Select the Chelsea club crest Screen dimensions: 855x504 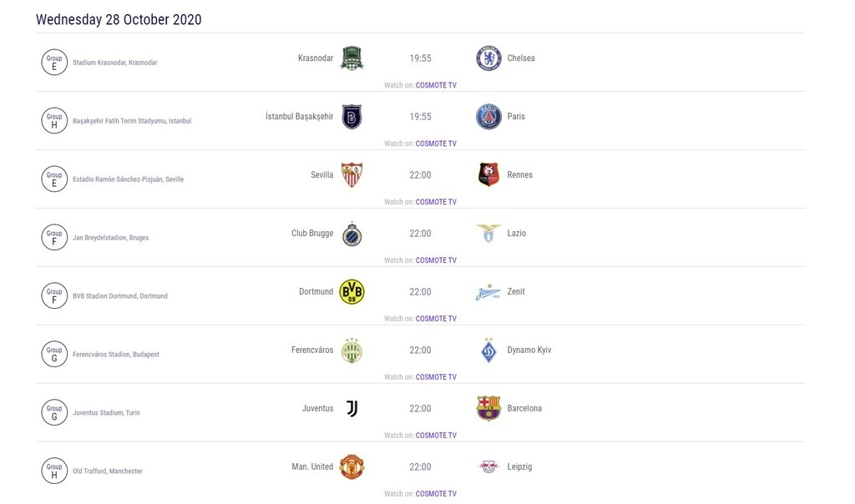pos(488,58)
